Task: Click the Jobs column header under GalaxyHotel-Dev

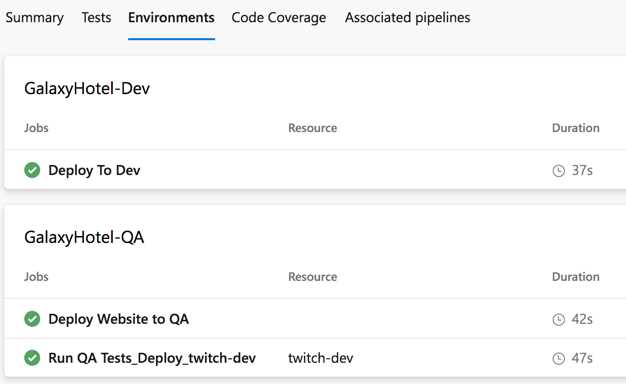Action: (x=36, y=128)
